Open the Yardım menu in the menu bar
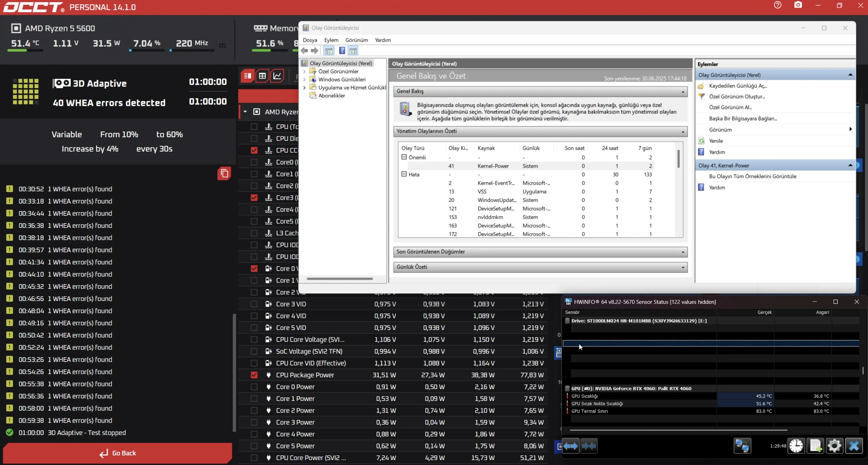 (x=383, y=40)
